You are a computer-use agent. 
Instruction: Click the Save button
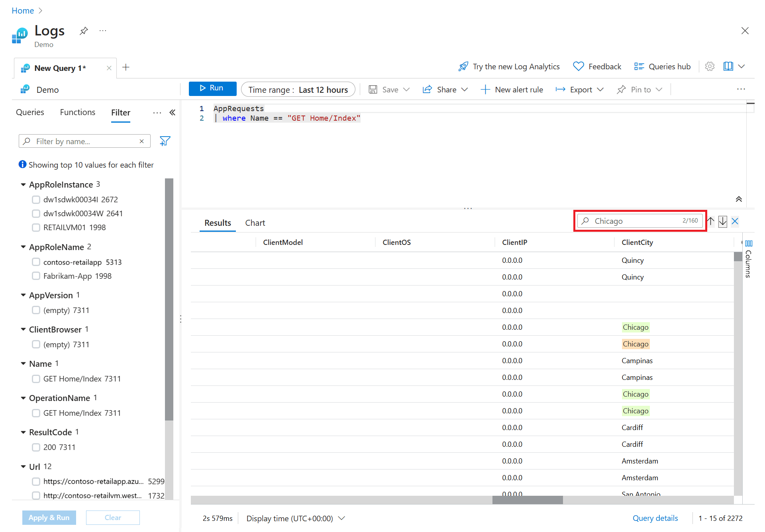(x=383, y=90)
